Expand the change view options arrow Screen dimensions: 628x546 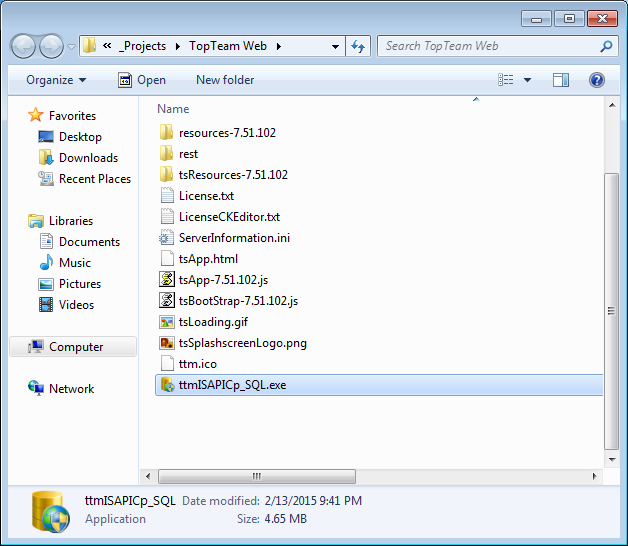(x=528, y=80)
